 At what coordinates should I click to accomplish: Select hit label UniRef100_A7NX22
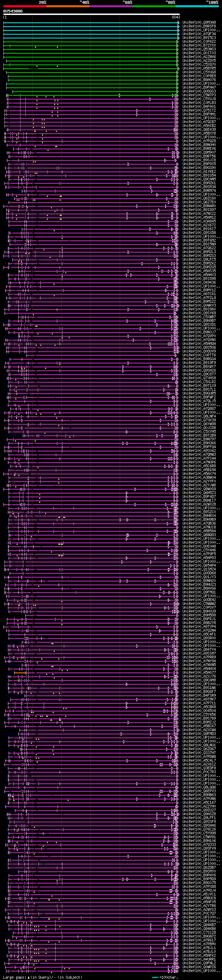199,213
